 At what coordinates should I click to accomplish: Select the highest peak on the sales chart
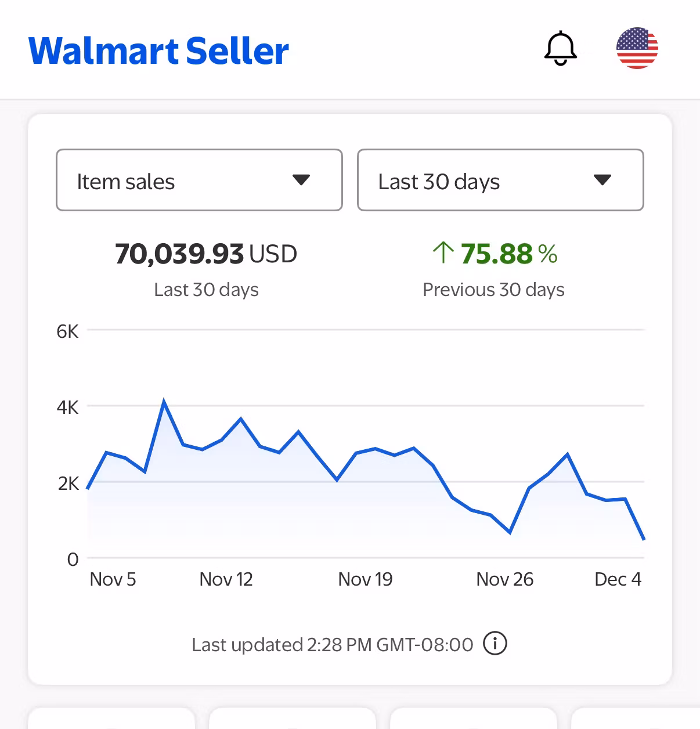(x=164, y=402)
